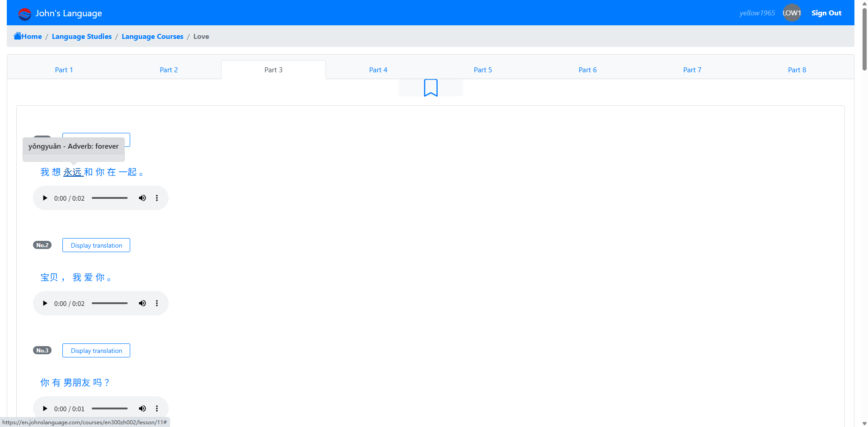This screenshot has height=427, width=868.
Task: Play the audio for sentence three
Action: click(x=45, y=408)
